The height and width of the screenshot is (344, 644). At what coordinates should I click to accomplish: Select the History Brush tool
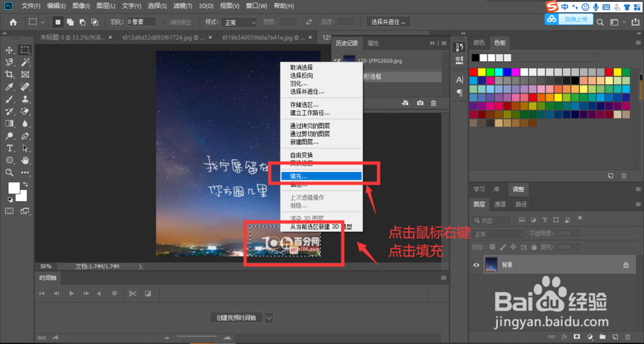[9, 111]
